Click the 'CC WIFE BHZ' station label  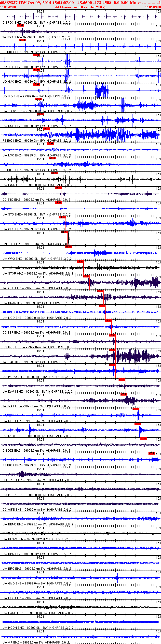tap(12, 509)
